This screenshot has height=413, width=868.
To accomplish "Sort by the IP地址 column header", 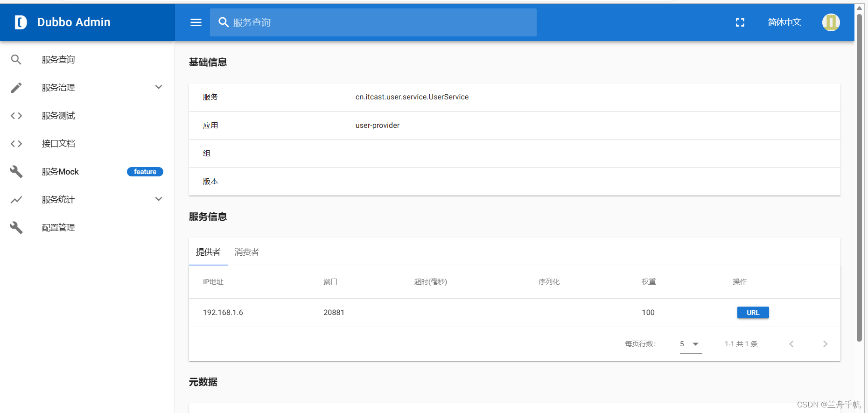I will pos(213,282).
